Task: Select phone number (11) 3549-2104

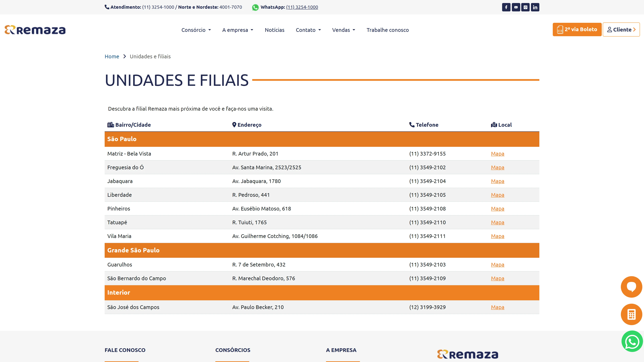Action: tap(427, 181)
